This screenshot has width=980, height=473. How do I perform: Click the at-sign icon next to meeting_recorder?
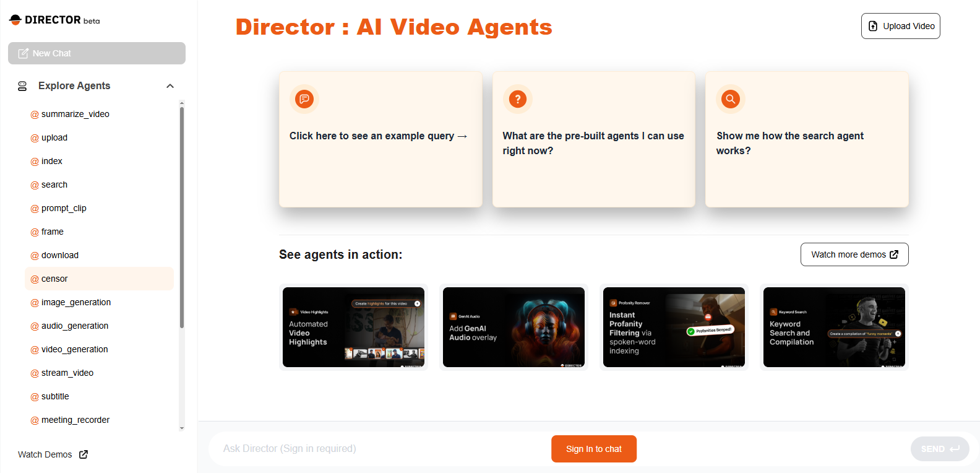click(x=35, y=420)
